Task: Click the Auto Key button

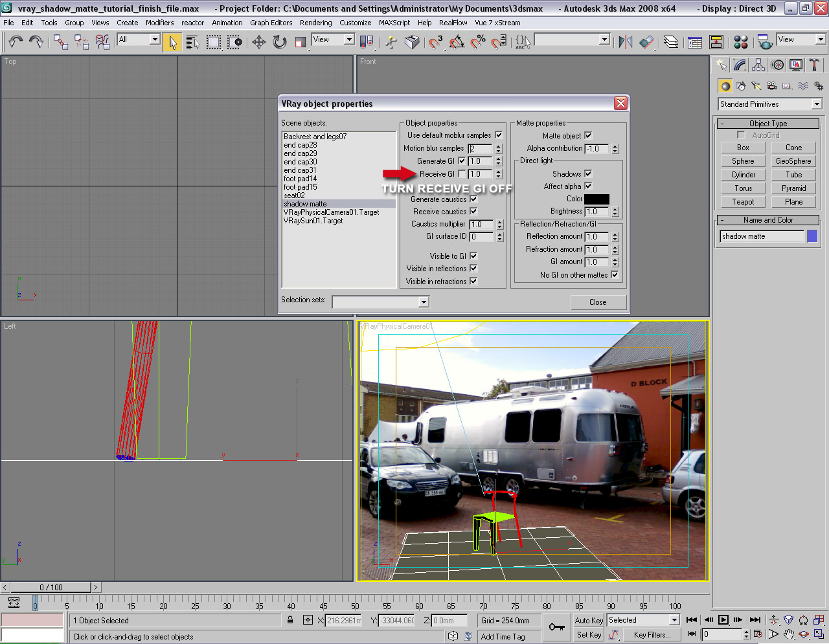Action: tap(589, 620)
